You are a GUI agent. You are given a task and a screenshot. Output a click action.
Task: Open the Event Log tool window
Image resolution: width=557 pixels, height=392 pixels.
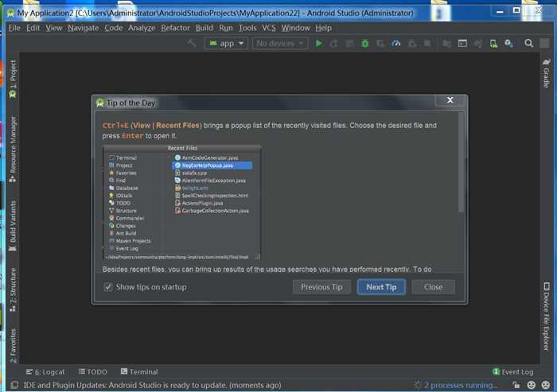513,372
